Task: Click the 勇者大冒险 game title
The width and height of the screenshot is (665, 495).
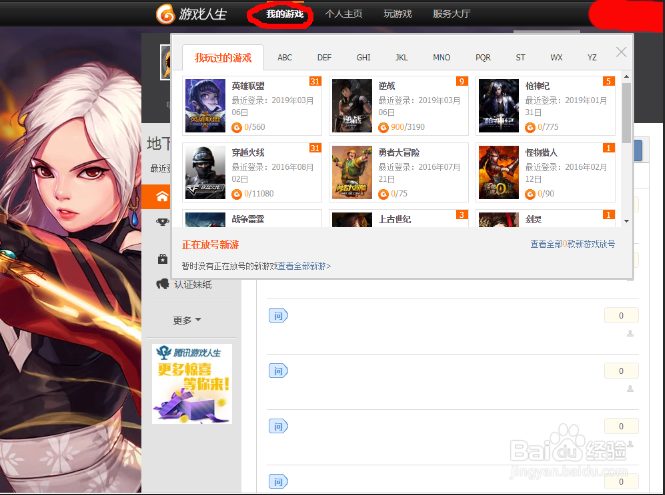Action: point(399,153)
